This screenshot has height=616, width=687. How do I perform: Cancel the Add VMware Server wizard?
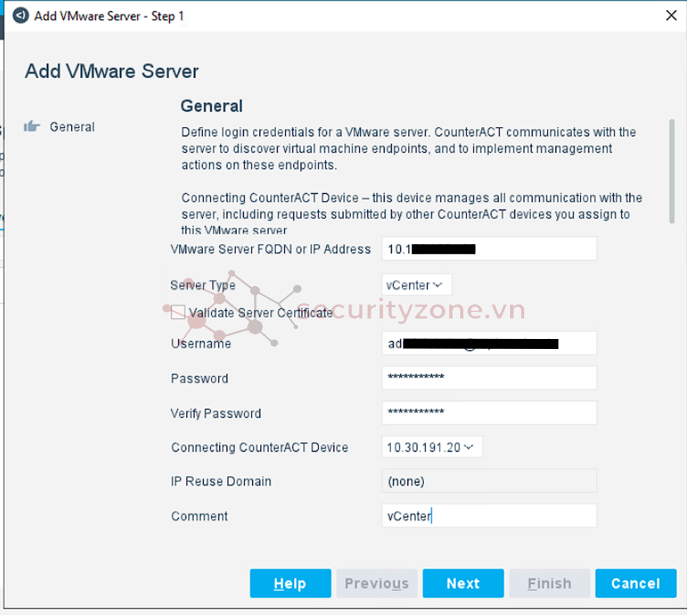click(x=636, y=583)
